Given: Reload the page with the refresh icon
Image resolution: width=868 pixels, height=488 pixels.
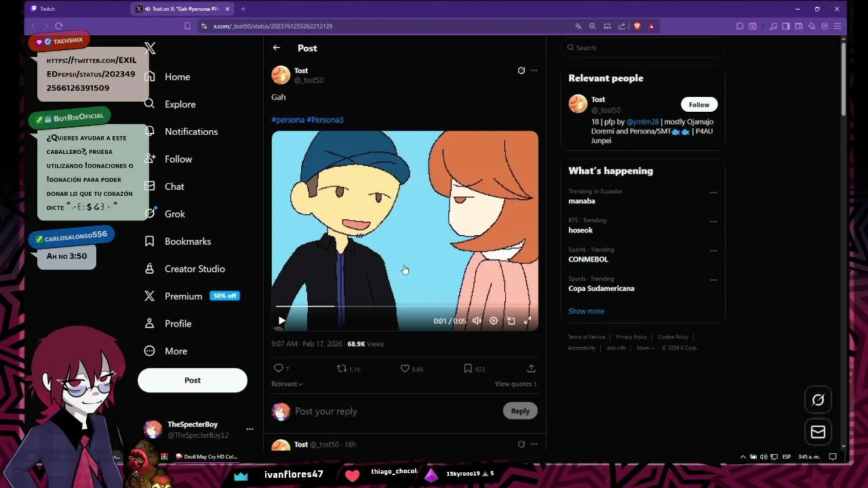Looking at the screenshot, I should tap(58, 26).
